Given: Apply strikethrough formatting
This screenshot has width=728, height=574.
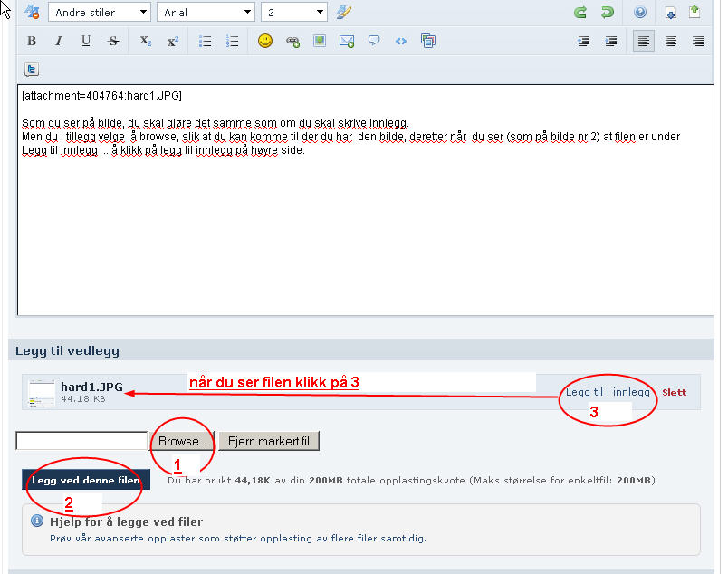Looking at the screenshot, I should pos(113,41).
